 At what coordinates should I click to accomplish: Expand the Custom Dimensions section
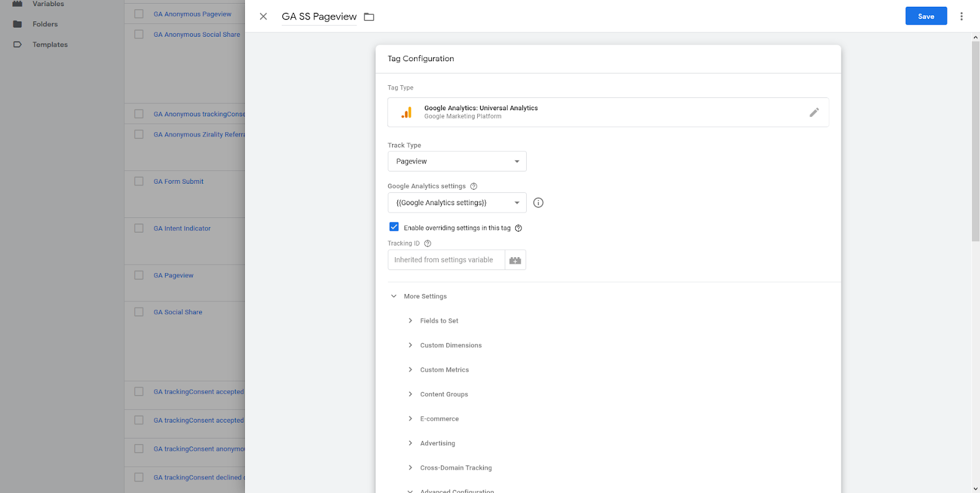[x=450, y=345]
